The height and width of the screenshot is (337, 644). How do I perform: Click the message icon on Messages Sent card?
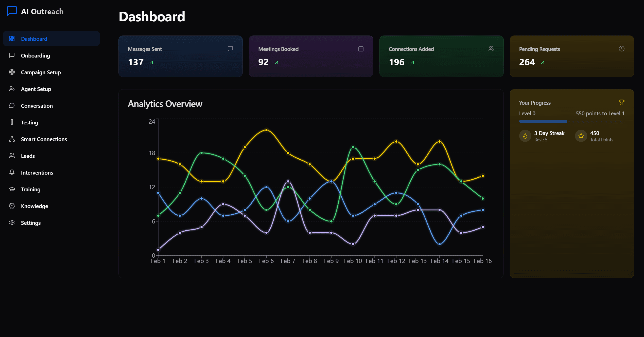(x=230, y=49)
